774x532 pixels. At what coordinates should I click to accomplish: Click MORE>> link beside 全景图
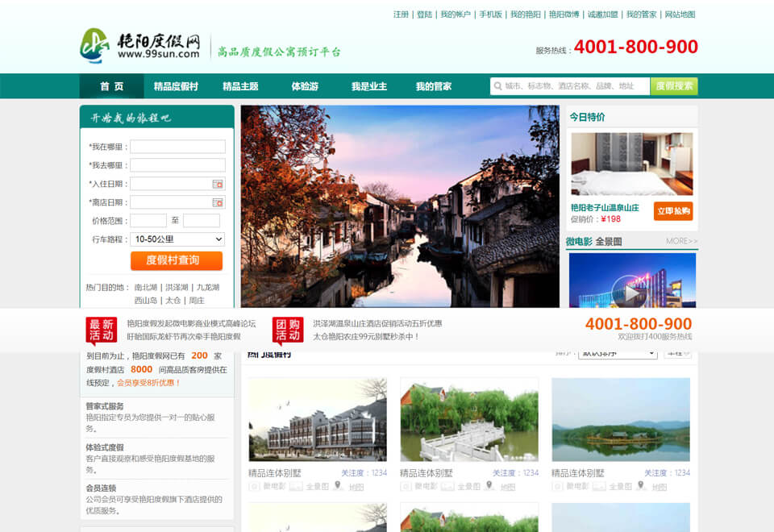(682, 241)
